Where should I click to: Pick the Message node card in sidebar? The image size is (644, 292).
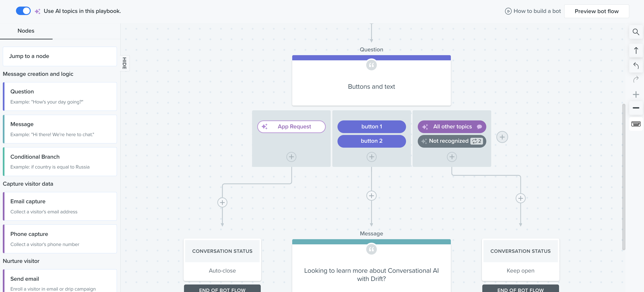60,129
